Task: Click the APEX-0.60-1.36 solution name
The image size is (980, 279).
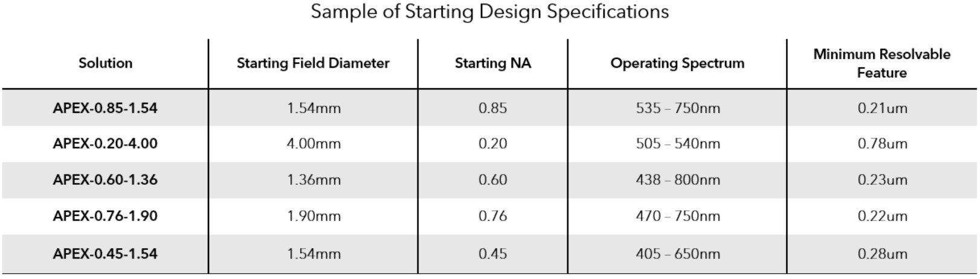Action: click(x=105, y=180)
